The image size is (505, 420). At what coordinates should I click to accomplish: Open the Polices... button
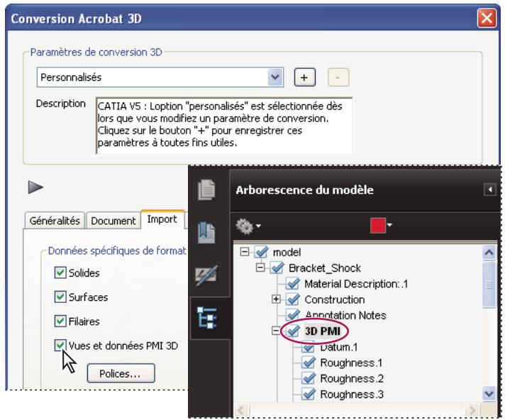point(121,373)
